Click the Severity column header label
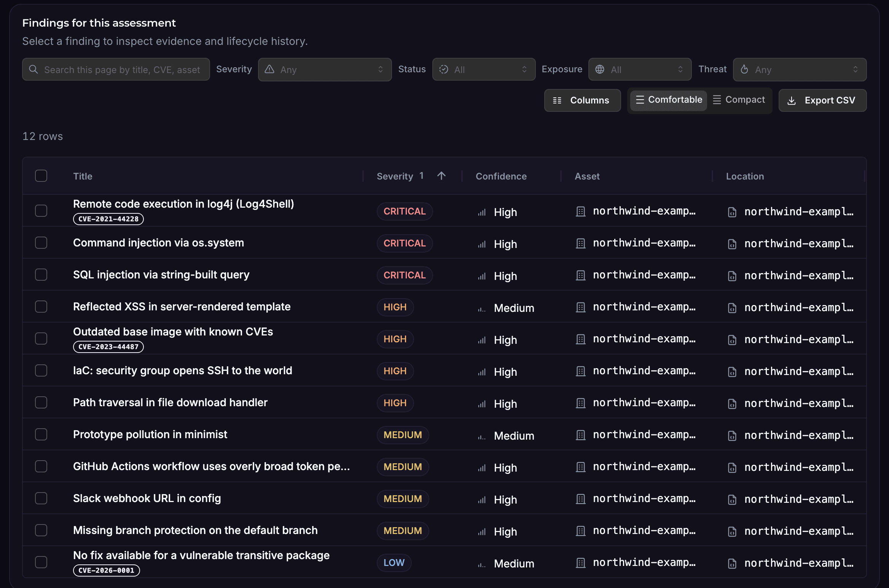Screen dimensions: 889x588 point(395,176)
